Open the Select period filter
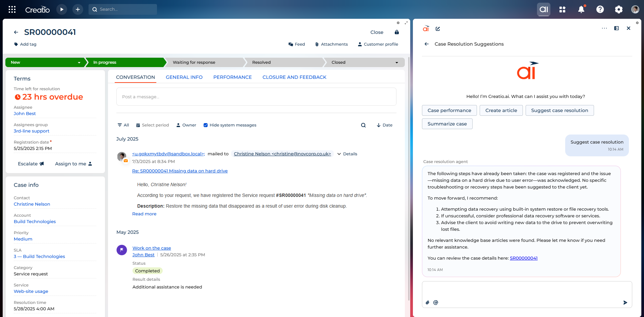 [152, 125]
